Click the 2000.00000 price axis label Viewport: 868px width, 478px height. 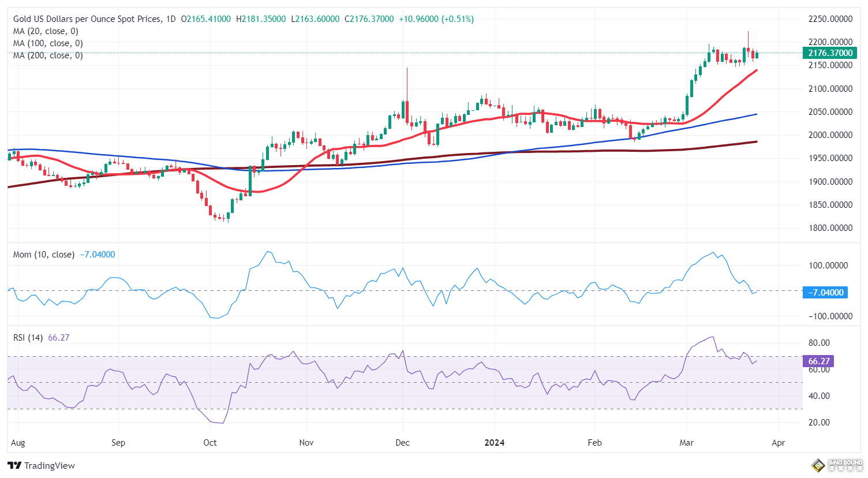[x=830, y=135]
